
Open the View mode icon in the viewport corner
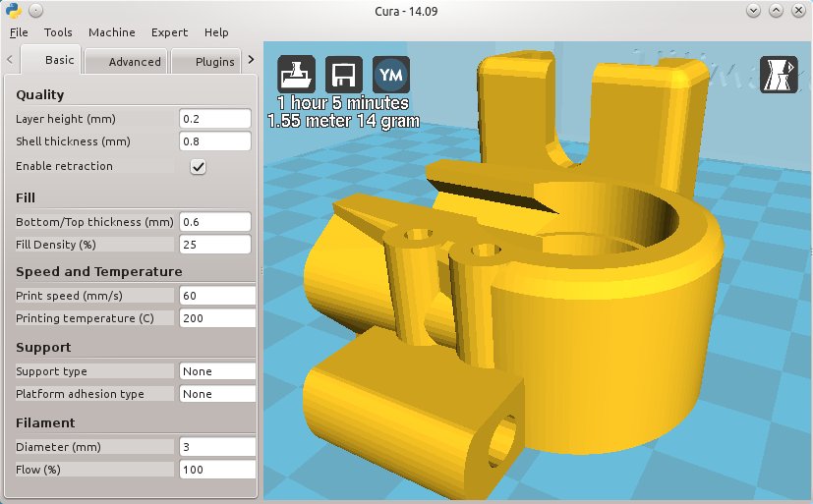pyautogui.click(x=779, y=76)
